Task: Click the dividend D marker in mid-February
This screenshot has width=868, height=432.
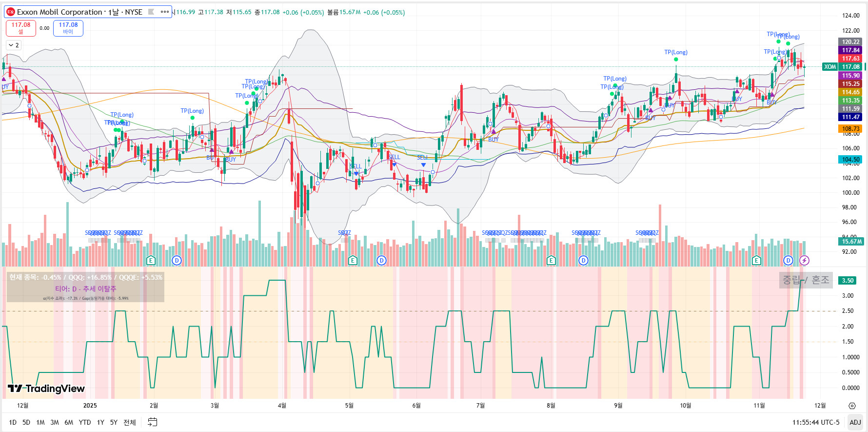Action: coord(177,260)
